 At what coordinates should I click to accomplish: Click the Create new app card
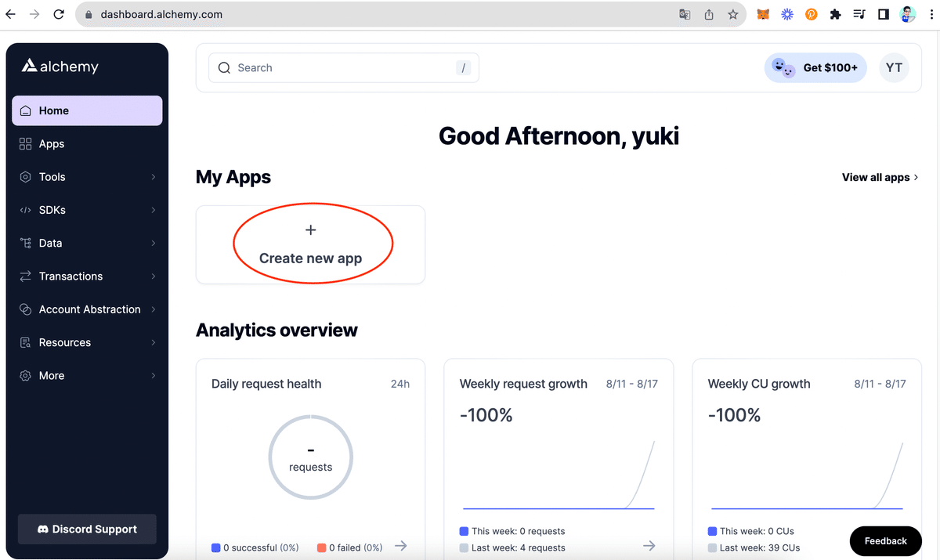[x=310, y=244]
